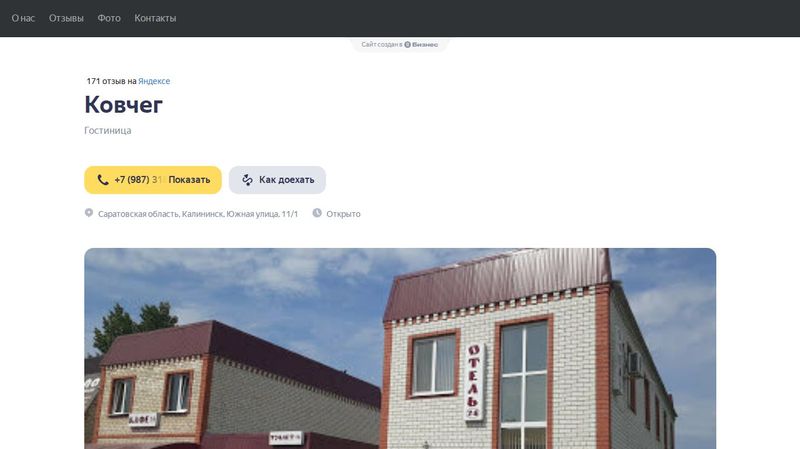Click the 171 отзыв review count
The width and height of the screenshot is (800, 449).
click(106, 81)
